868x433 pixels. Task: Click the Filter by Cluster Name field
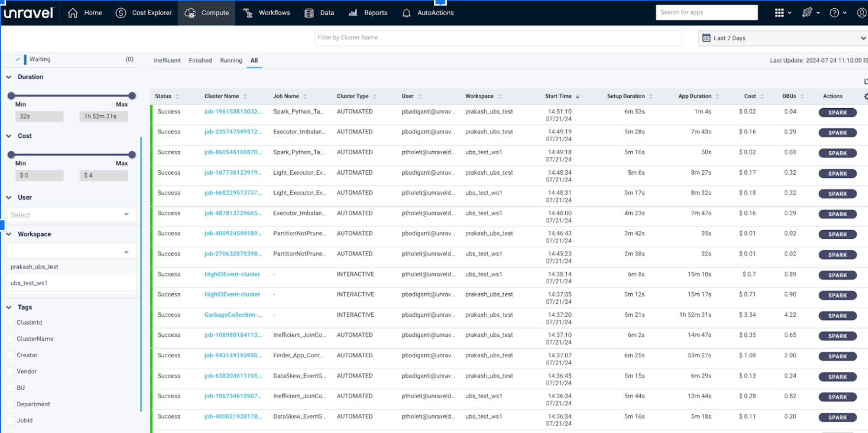497,38
